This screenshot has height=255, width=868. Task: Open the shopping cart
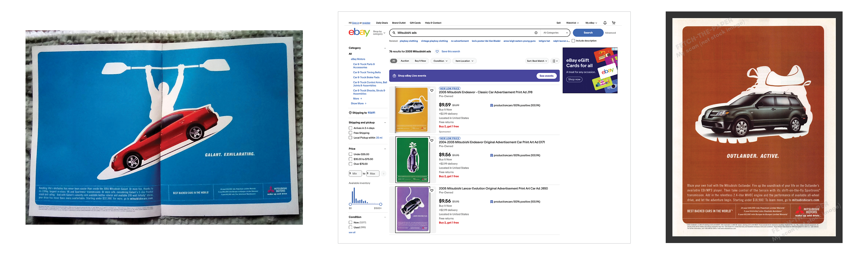click(614, 23)
